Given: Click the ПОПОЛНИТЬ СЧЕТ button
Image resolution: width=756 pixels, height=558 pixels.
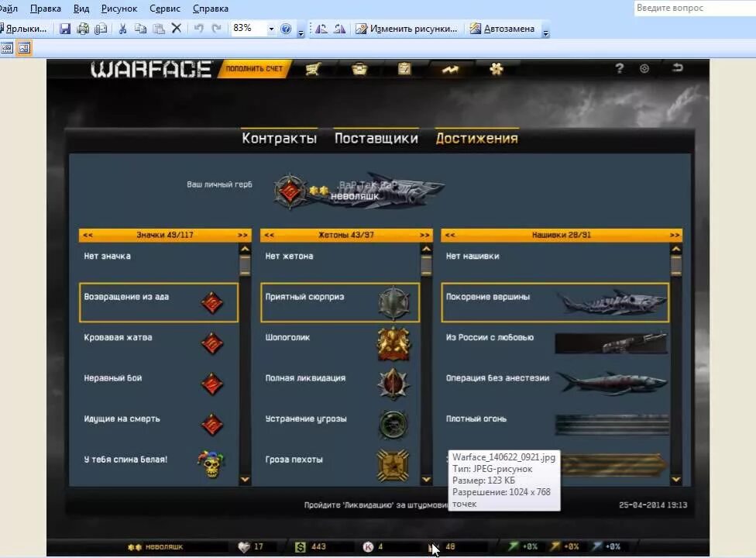Looking at the screenshot, I should pyautogui.click(x=254, y=69).
